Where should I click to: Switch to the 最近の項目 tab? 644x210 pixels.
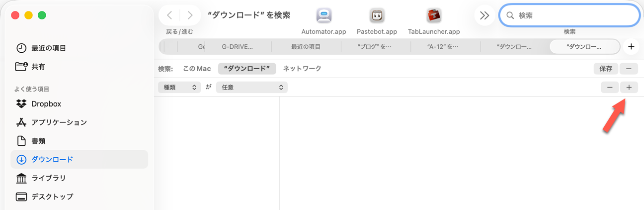tap(306, 47)
